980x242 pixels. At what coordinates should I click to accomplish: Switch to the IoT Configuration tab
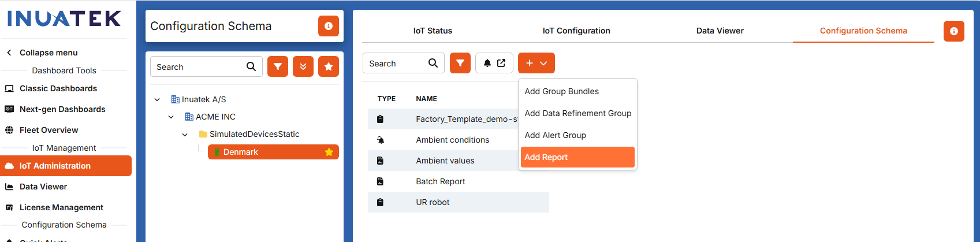tap(576, 31)
